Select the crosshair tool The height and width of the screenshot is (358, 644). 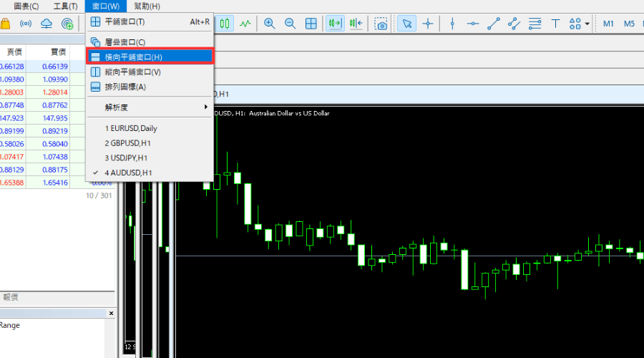428,24
